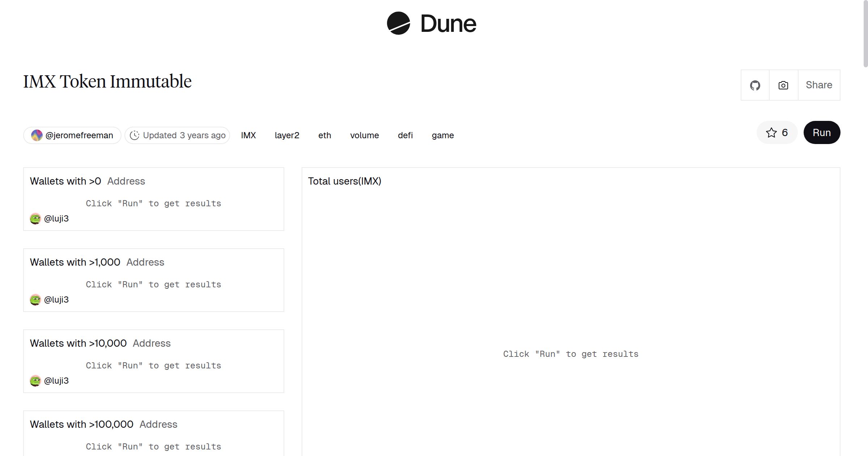Click the camera screenshot icon

click(783, 85)
